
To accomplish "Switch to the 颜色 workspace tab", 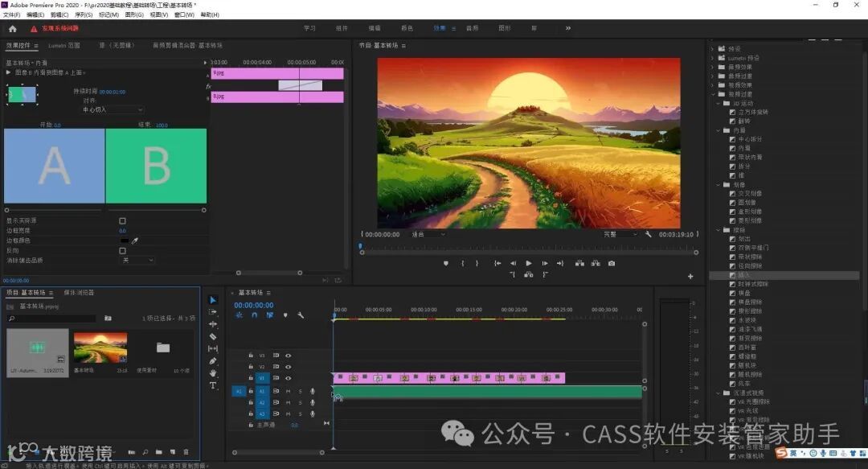I will (407, 28).
